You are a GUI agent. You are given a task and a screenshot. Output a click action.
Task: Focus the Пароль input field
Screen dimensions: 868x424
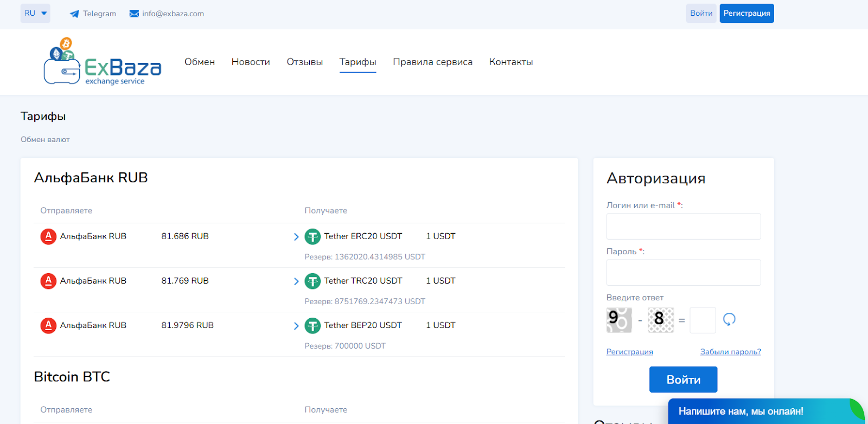tap(684, 272)
